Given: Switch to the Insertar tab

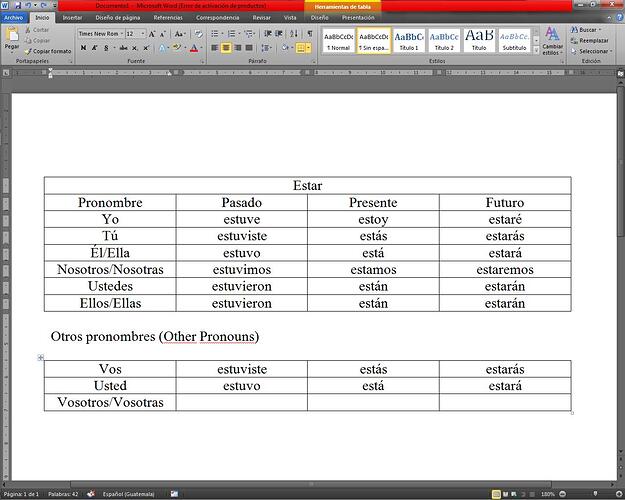Looking at the screenshot, I should click(72, 18).
